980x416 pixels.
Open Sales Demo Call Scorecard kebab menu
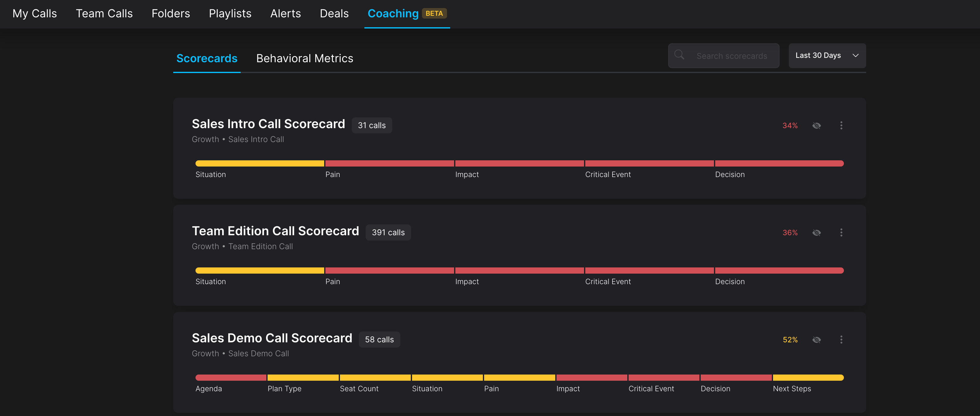[x=841, y=340]
